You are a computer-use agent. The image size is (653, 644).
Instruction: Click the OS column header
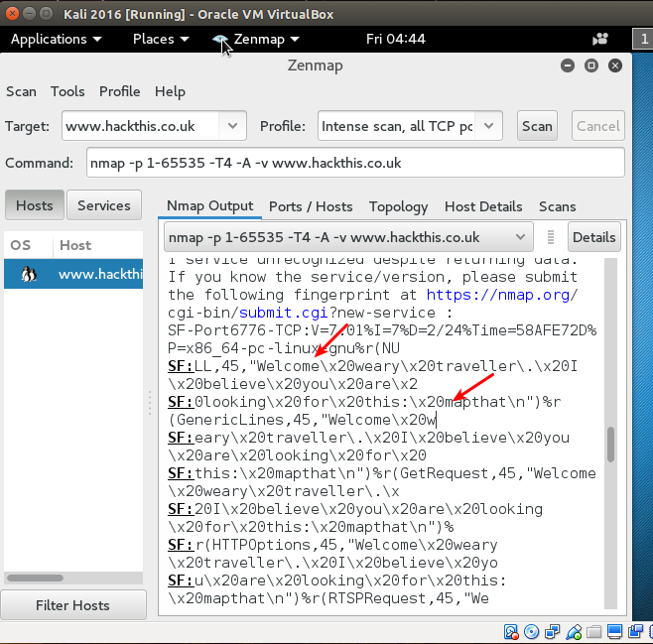point(21,245)
